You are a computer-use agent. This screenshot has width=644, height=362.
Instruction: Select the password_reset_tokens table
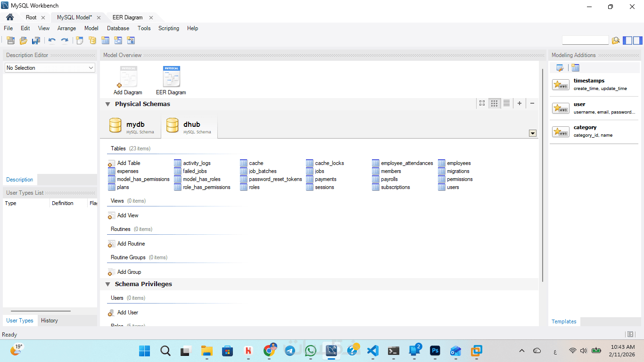tap(271, 179)
